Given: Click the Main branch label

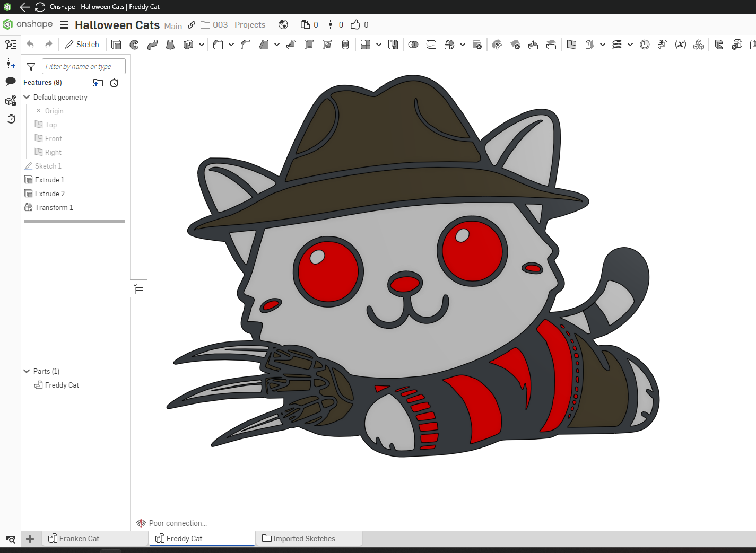Looking at the screenshot, I should 173,26.
